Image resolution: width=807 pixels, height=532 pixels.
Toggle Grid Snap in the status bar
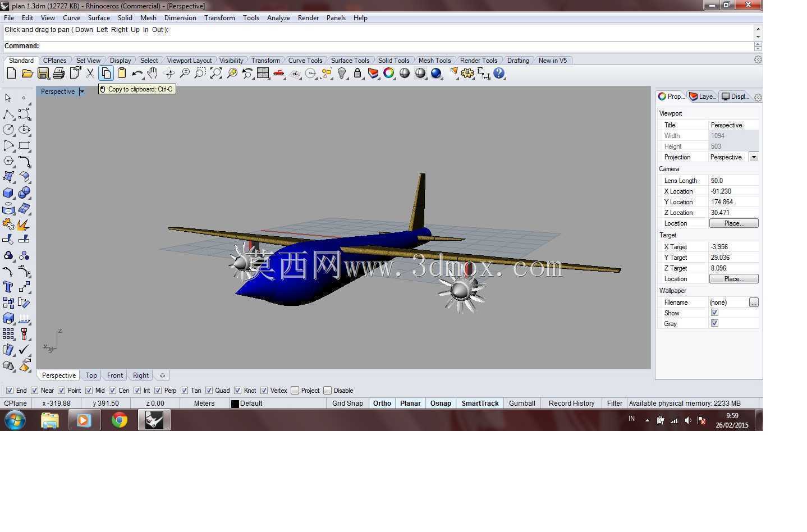click(x=347, y=403)
